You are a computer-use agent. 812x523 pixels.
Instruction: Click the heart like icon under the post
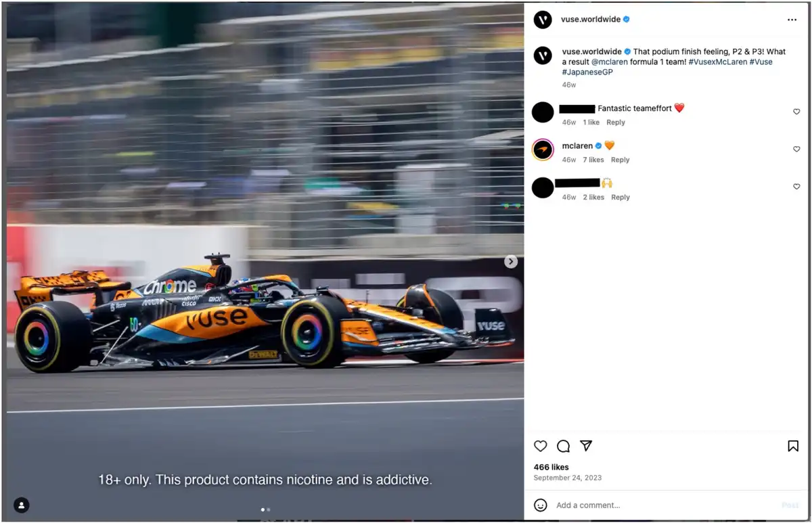(540, 446)
